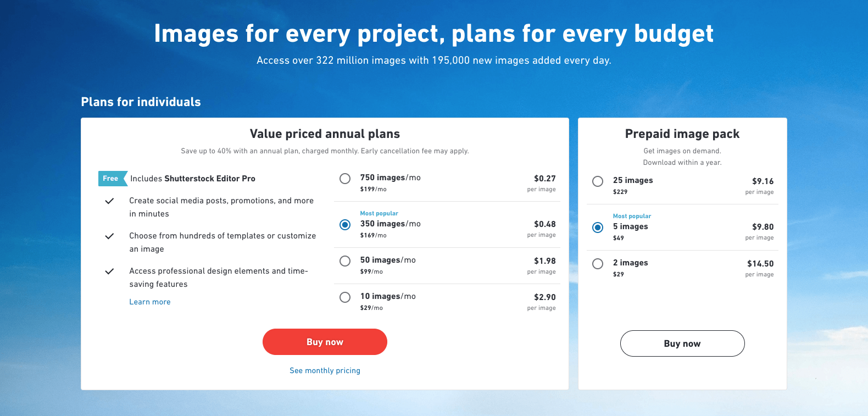Click checkmark beside Access professional design elements
Screen dimensions: 868x416
pyautogui.click(x=109, y=271)
